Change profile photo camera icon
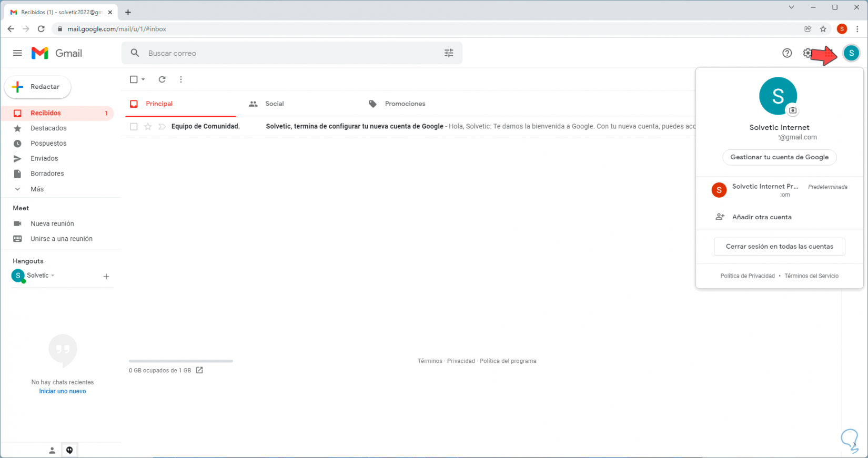The height and width of the screenshot is (458, 868). coord(793,110)
